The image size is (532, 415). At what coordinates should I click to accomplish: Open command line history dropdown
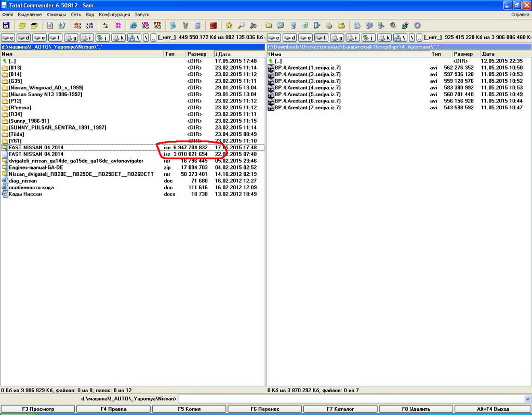click(x=528, y=399)
